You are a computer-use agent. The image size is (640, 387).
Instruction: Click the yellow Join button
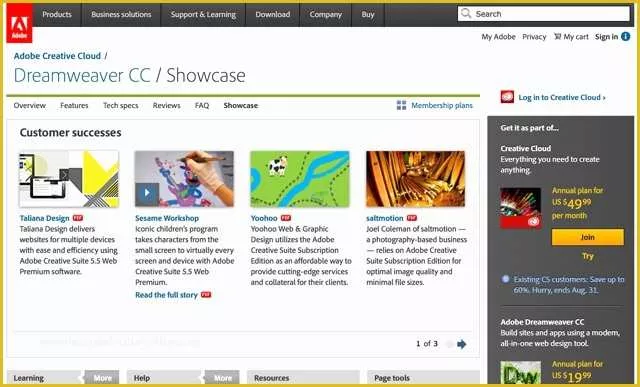pos(588,237)
